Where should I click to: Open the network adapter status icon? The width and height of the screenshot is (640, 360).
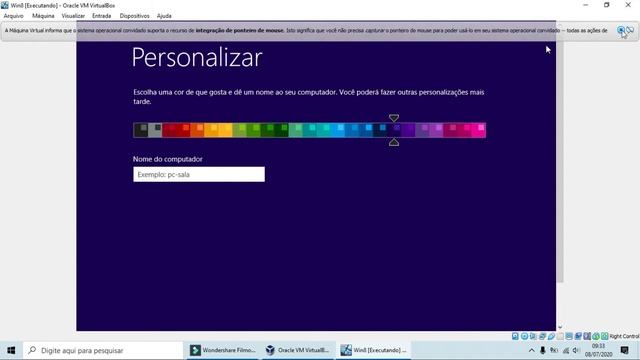coord(542,336)
